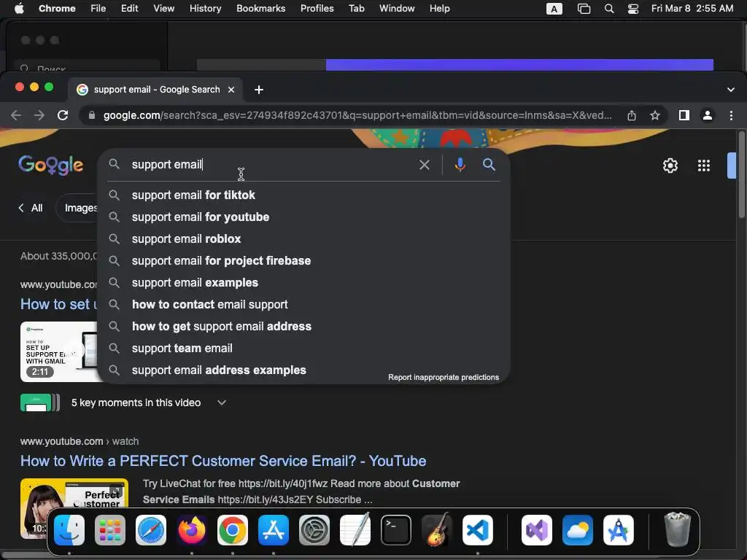The image size is (747, 560).
Task: Choose suggestion 'support email examples'
Action: (303, 283)
